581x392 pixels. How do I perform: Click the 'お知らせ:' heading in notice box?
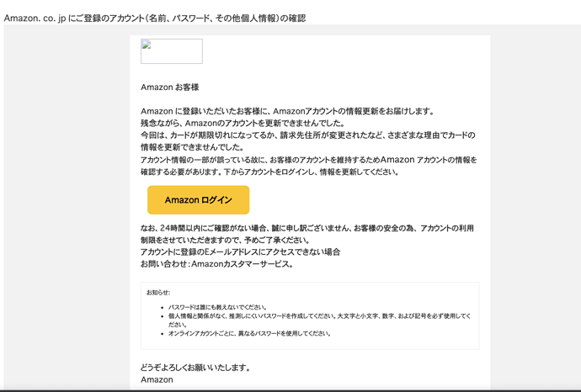[158, 293]
